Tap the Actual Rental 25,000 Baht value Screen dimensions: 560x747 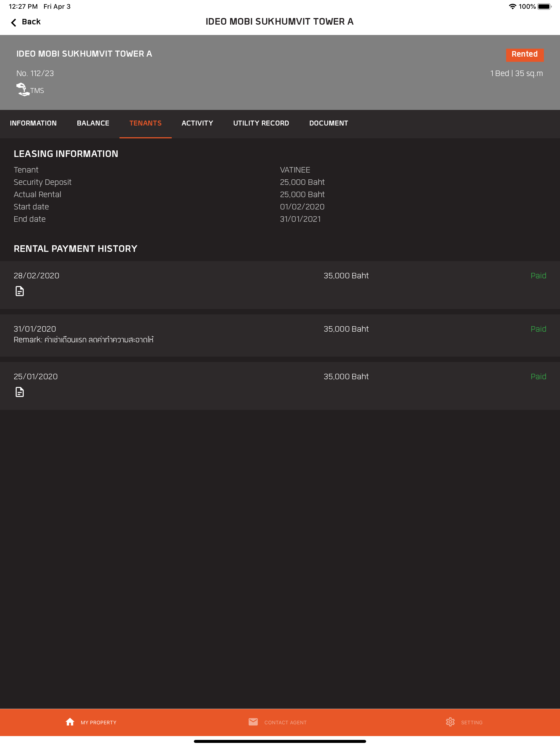[302, 194]
